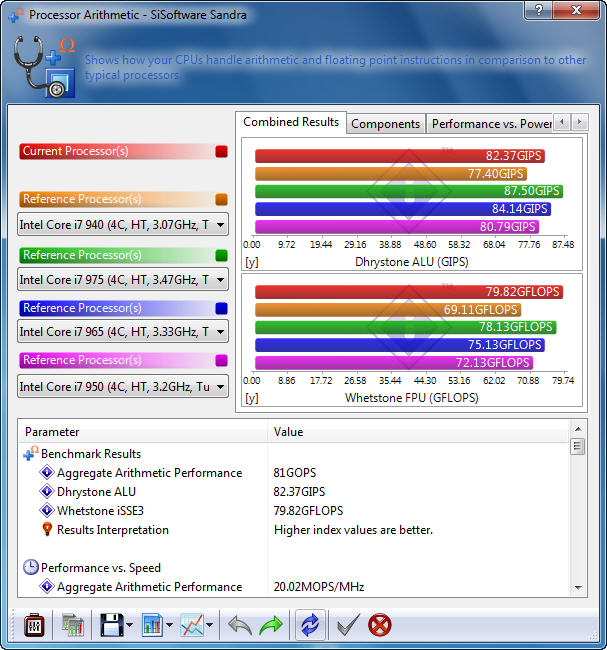
Task: Click the results list scroll up arrow
Action: click(x=578, y=429)
